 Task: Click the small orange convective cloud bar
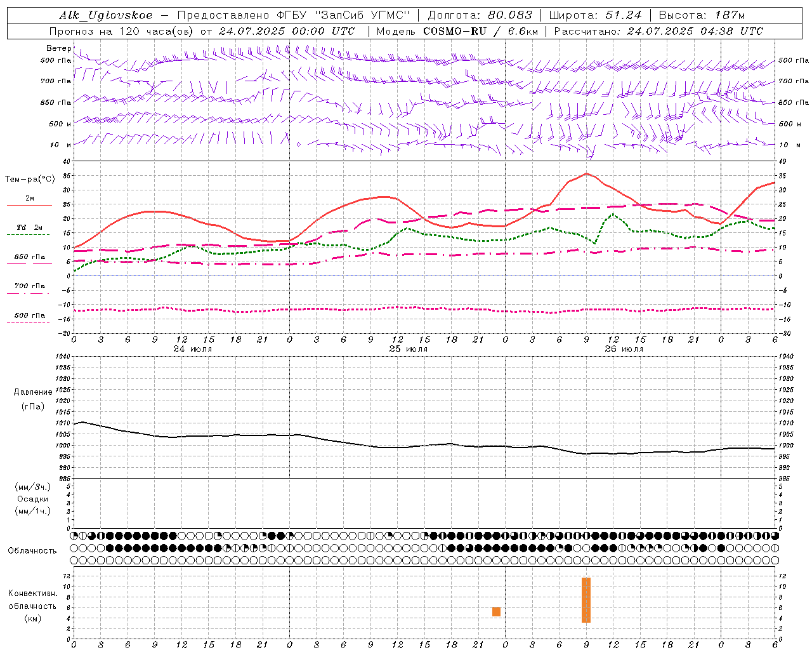496,612
